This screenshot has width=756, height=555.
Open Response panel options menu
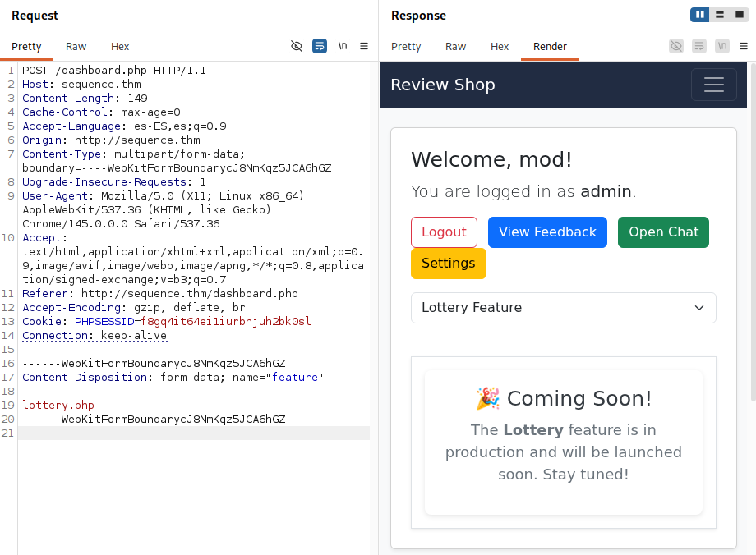pos(744,46)
